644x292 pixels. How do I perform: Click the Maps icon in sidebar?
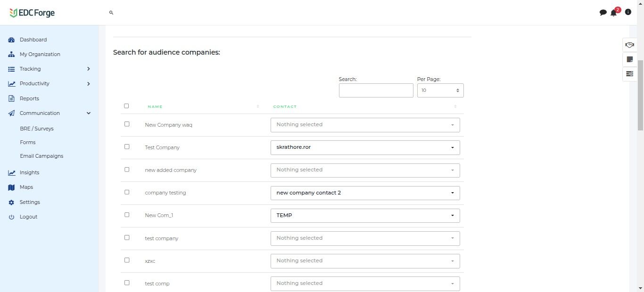pyautogui.click(x=12, y=187)
